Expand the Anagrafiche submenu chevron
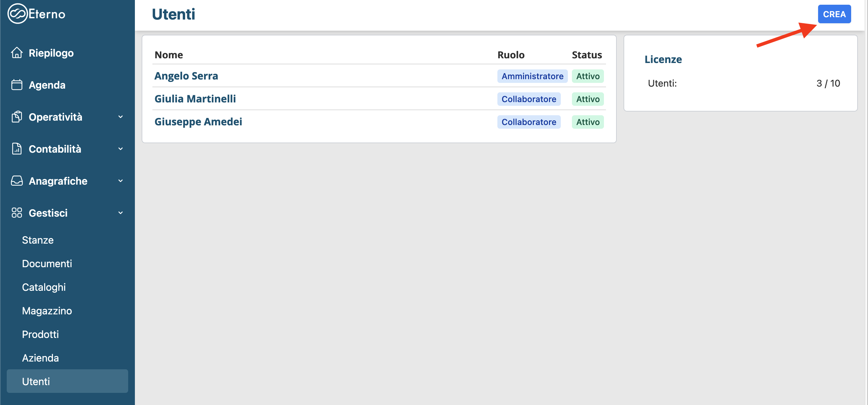The height and width of the screenshot is (405, 868). click(x=120, y=181)
